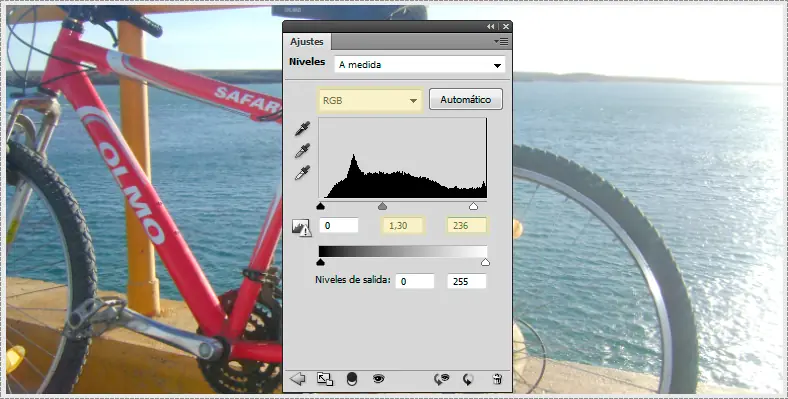The width and height of the screenshot is (788, 399).
Task: Click the Automático button
Action: [466, 99]
